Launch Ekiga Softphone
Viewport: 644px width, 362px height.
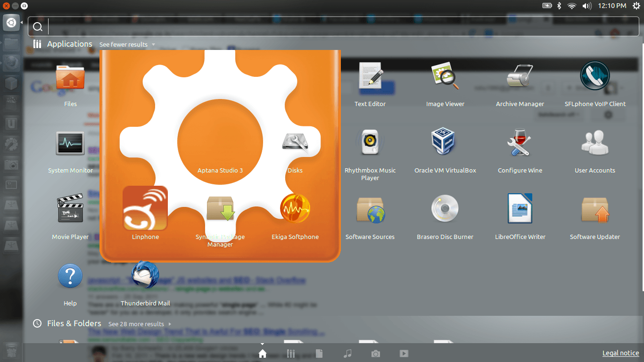pyautogui.click(x=295, y=209)
